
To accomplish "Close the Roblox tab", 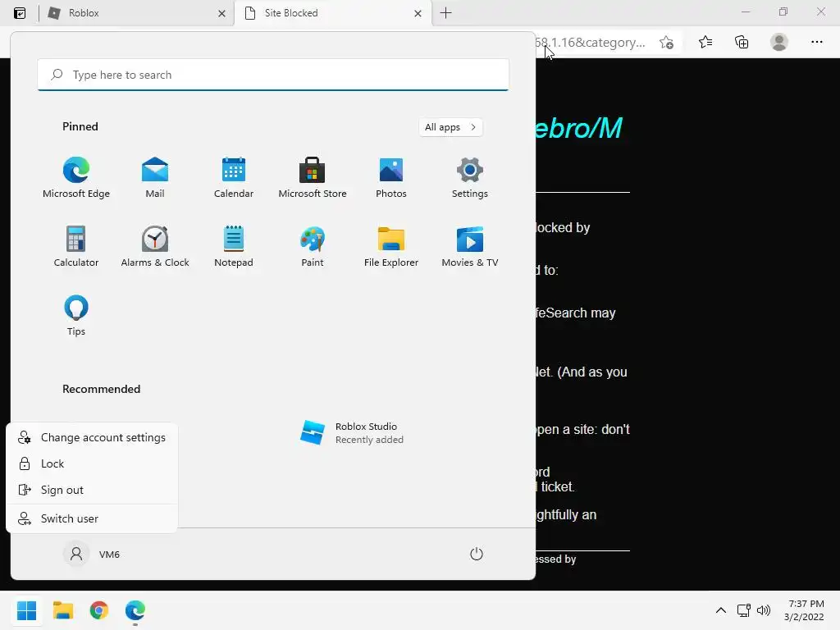I will (221, 13).
